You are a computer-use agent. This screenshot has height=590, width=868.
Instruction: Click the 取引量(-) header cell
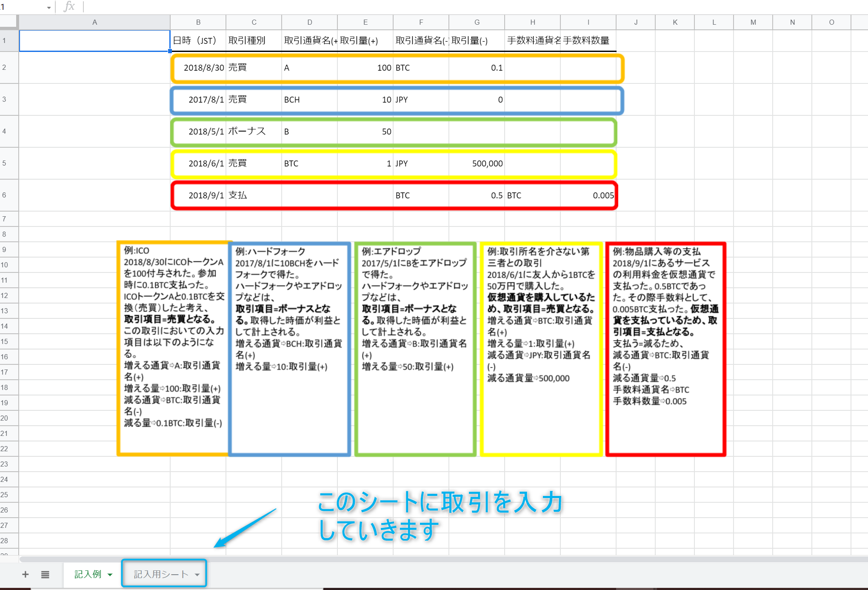point(477,41)
